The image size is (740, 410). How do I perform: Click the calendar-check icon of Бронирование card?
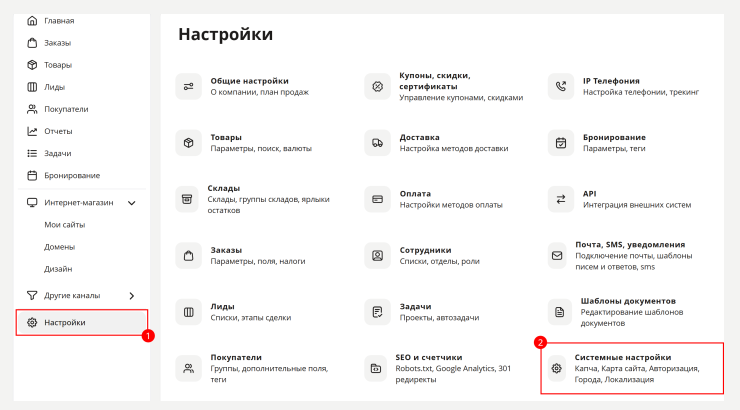pyautogui.click(x=561, y=142)
